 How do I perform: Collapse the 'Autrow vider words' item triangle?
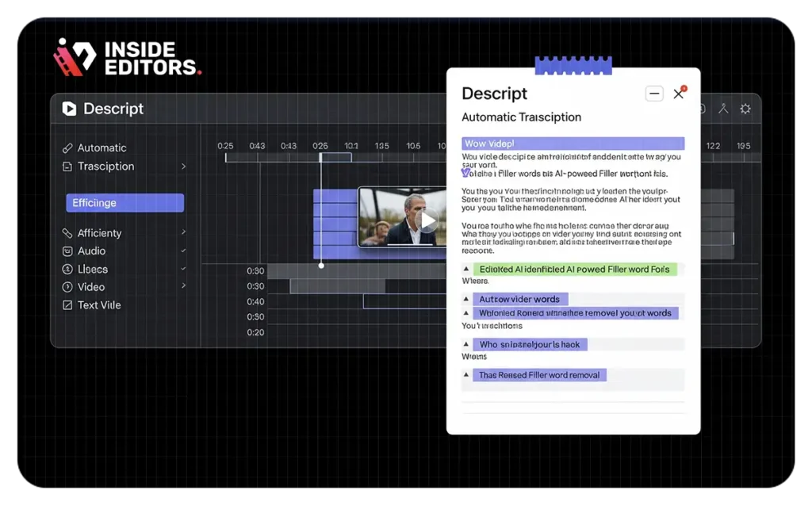pyautogui.click(x=466, y=299)
